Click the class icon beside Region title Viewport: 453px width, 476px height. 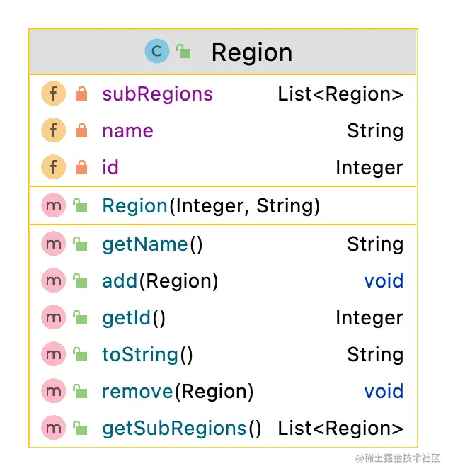click(x=156, y=51)
